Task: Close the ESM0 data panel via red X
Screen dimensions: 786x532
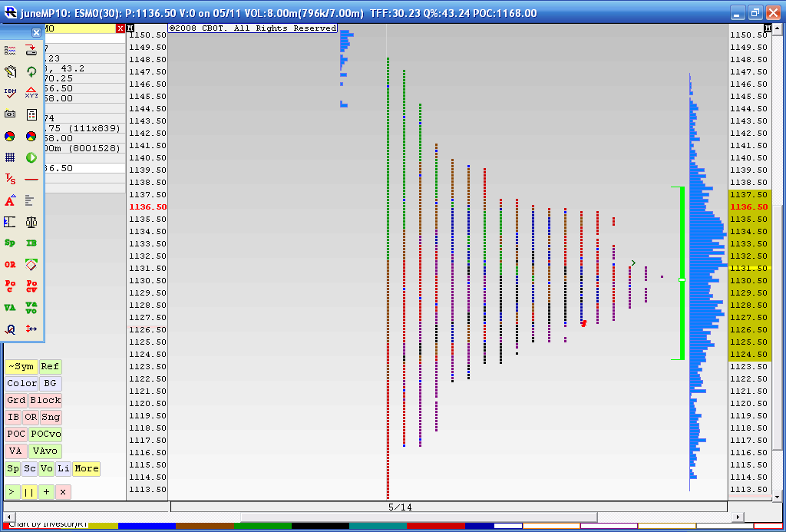Action: click(x=121, y=28)
